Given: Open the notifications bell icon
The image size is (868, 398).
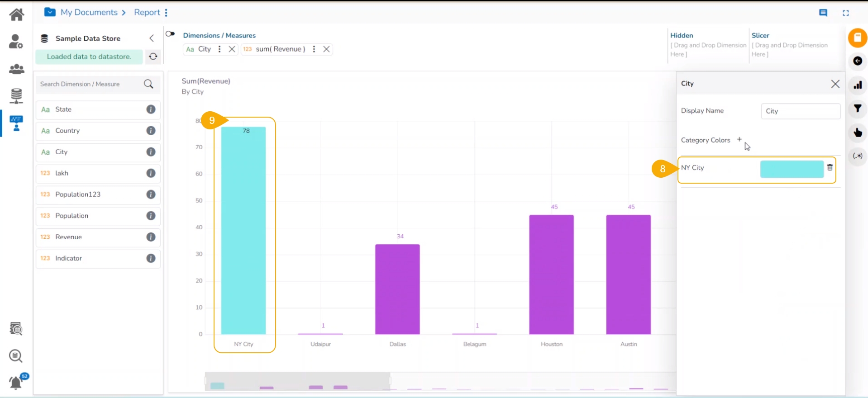Looking at the screenshot, I should [x=16, y=383].
